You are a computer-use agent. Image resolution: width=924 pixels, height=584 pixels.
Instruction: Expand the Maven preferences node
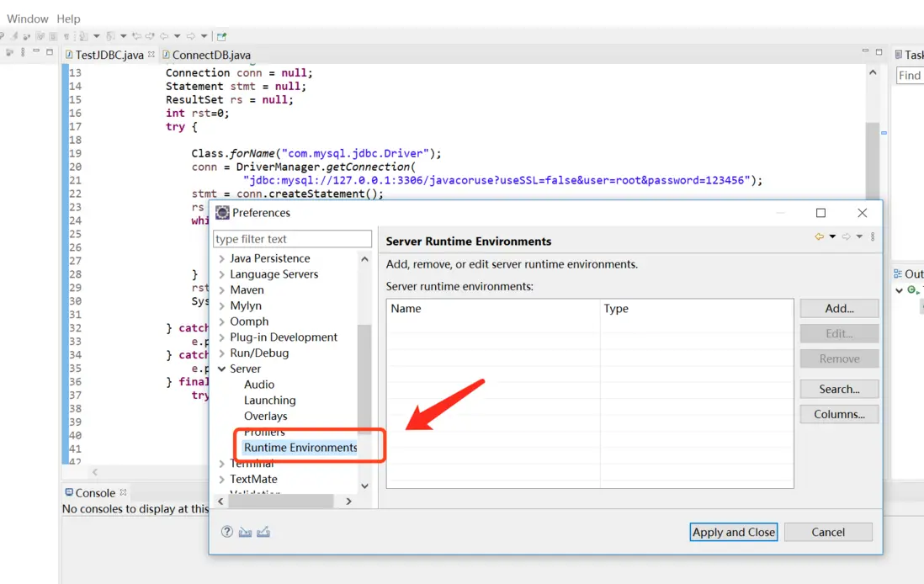pyautogui.click(x=221, y=290)
